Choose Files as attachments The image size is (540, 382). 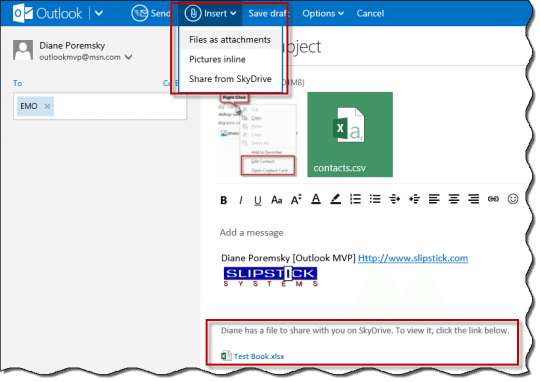coord(230,40)
